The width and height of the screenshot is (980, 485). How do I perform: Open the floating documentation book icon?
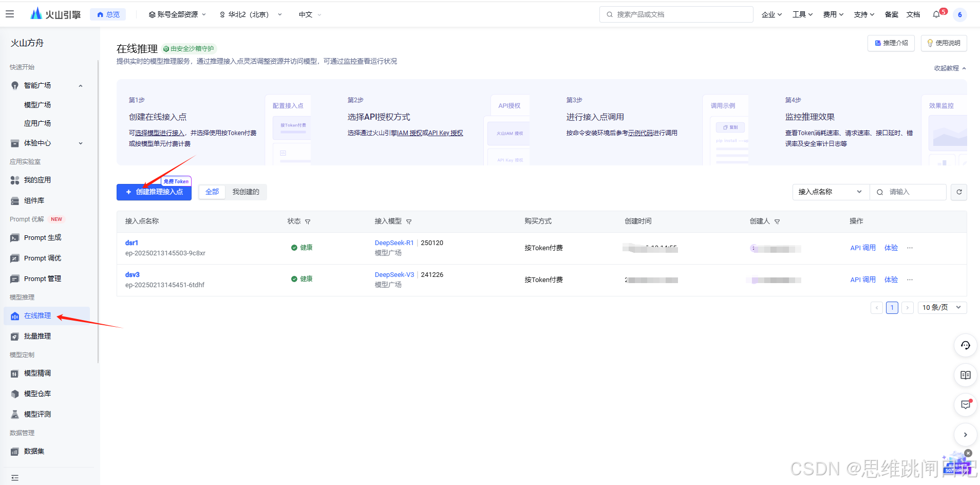pyautogui.click(x=966, y=375)
